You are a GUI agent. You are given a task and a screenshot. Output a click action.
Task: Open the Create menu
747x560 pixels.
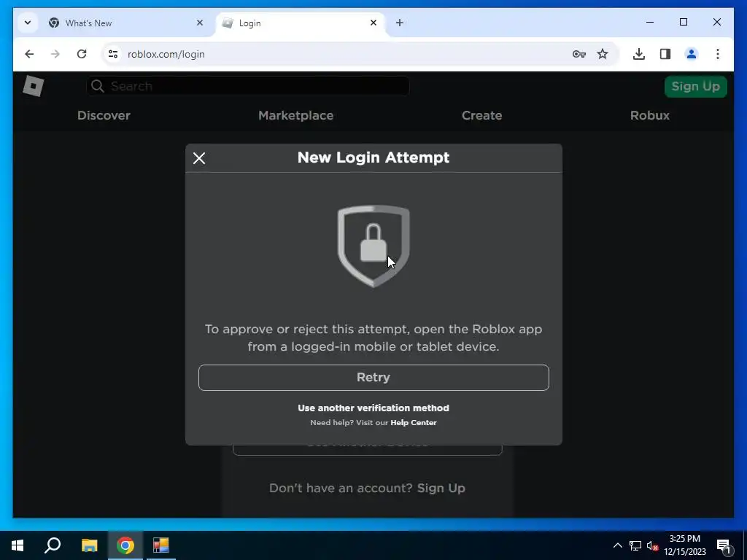coord(481,115)
